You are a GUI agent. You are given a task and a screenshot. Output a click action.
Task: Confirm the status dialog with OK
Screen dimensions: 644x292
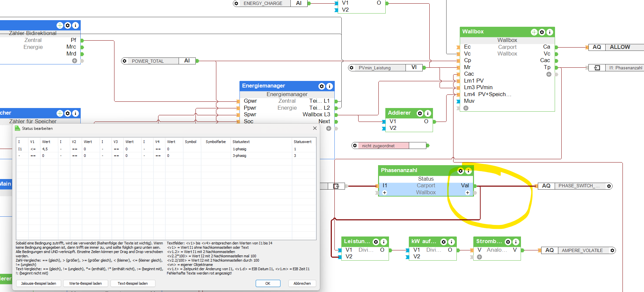[268, 283]
